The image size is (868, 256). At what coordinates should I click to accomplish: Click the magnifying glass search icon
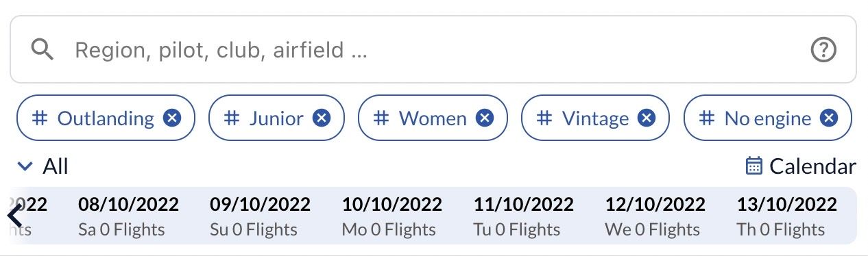(43, 50)
